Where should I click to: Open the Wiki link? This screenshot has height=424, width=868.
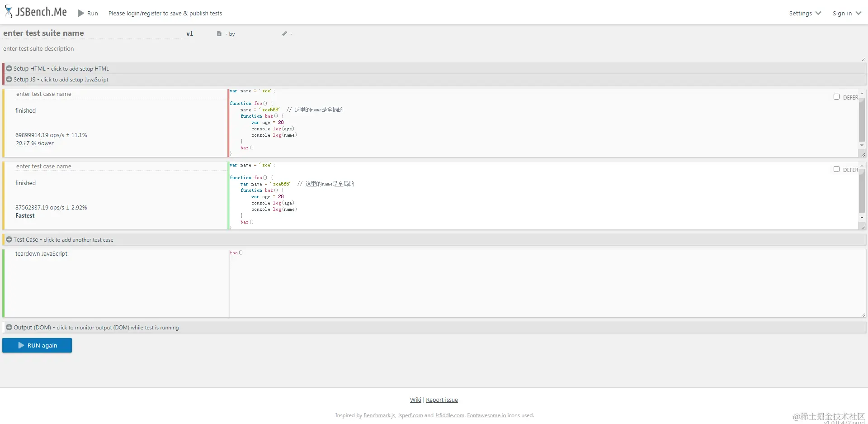click(x=415, y=400)
